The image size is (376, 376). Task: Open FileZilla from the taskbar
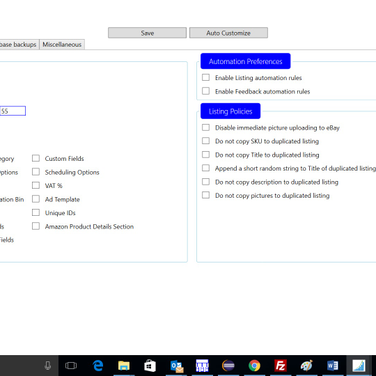[280, 366]
